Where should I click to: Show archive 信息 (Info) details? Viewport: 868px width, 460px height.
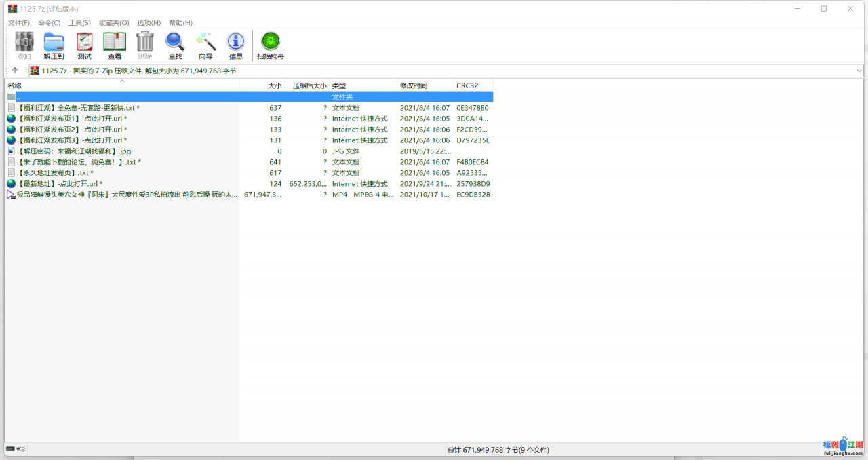click(x=235, y=45)
